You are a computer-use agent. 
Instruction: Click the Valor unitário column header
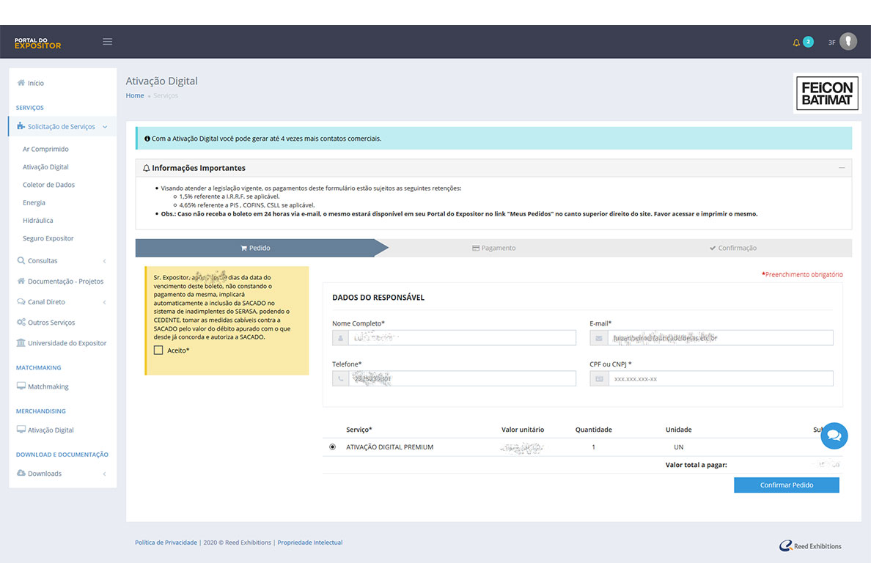(x=523, y=430)
